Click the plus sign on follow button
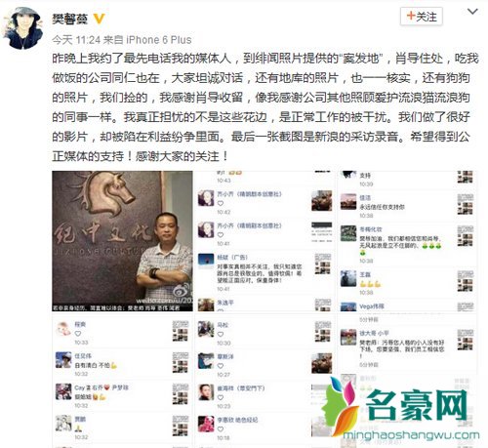This screenshot has width=488, height=448. pos(411,16)
